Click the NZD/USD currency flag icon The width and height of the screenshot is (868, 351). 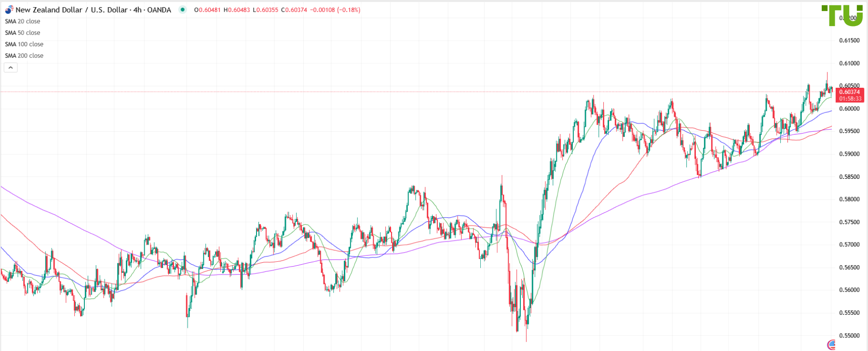tap(9, 10)
